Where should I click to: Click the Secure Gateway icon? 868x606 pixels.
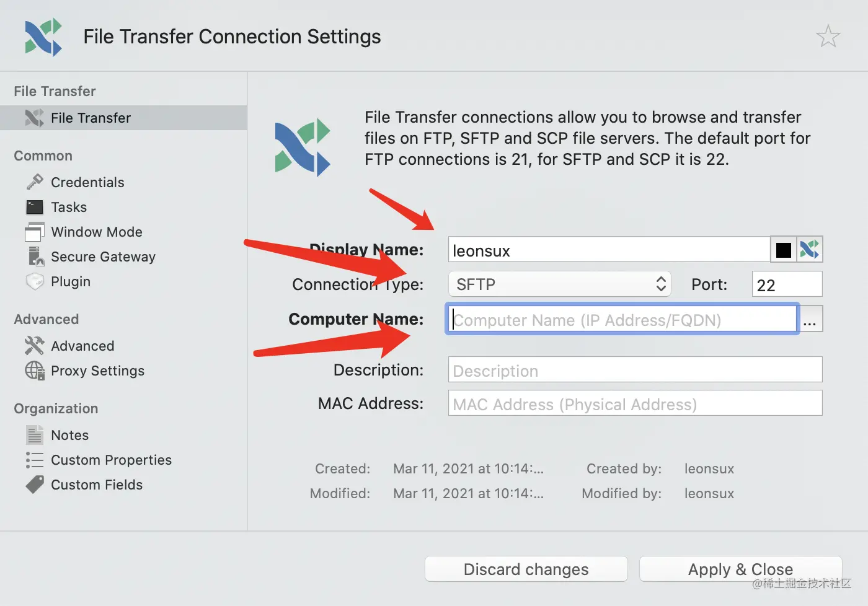pyautogui.click(x=35, y=257)
